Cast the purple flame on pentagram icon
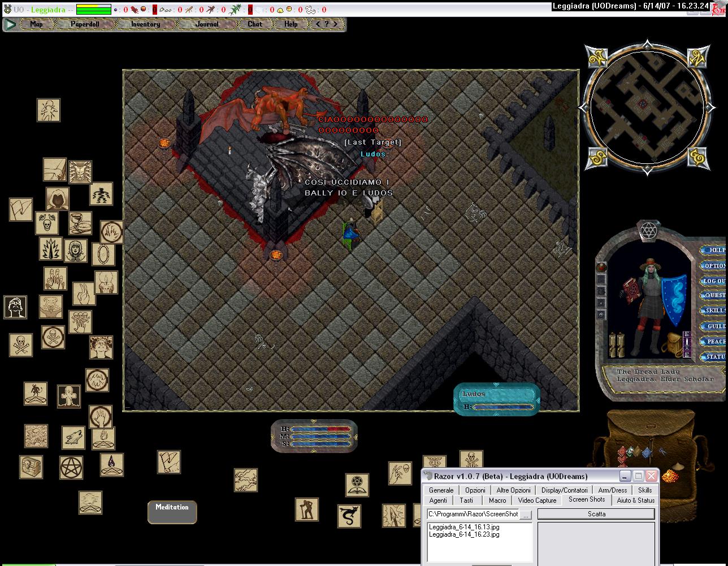Image resolution: width=728 pixels, height=566 pixels. pyautogui.click(x=112, y=464)
